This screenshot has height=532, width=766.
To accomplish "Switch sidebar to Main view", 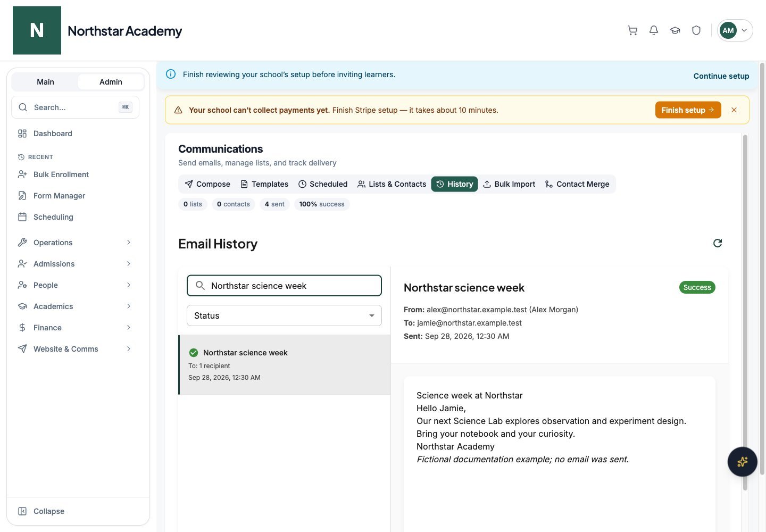I will (x=45, y=82).
